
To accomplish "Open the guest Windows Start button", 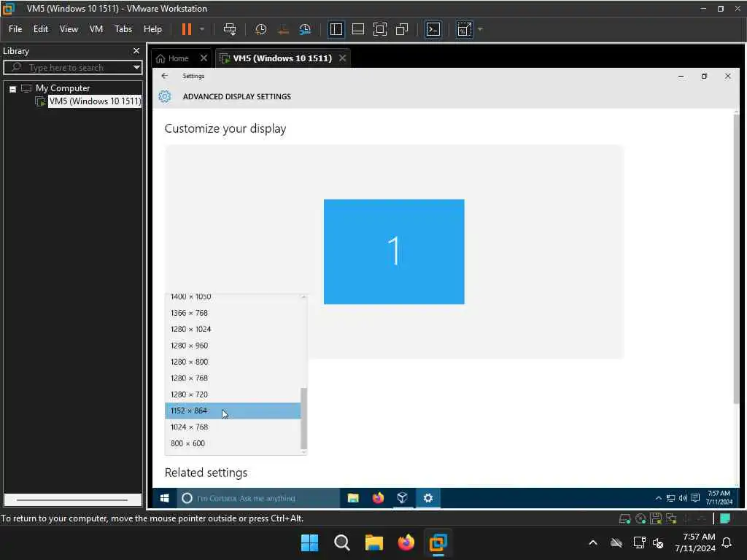I will pos(165,498).
